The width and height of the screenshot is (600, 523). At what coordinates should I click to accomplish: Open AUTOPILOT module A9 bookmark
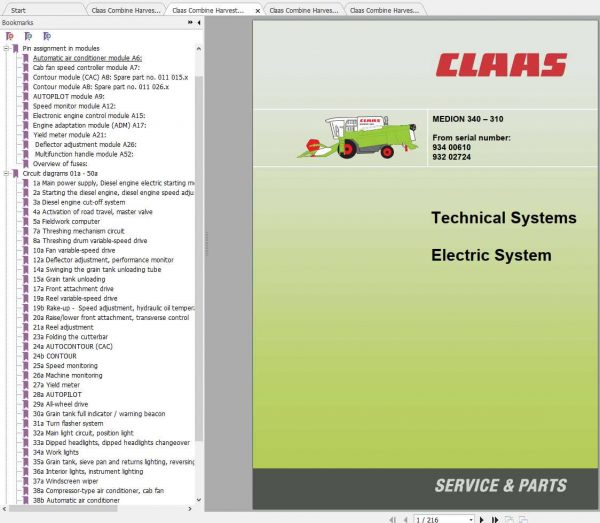coord(68,96)
